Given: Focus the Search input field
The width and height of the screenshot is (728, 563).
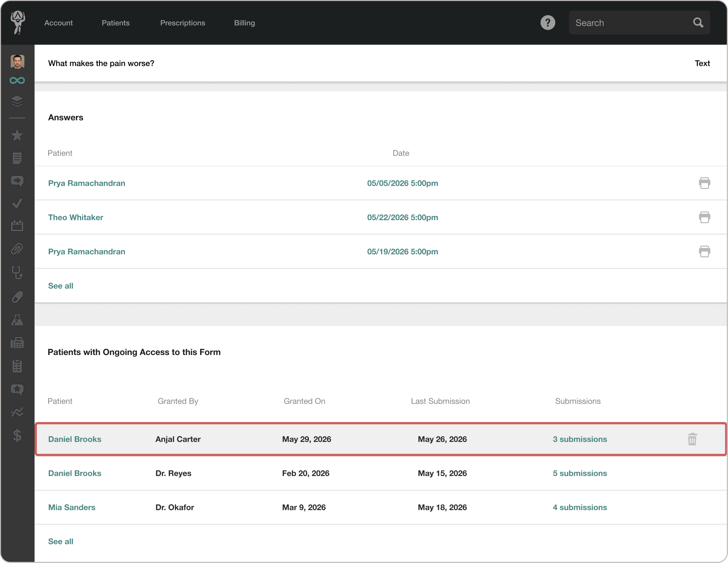Looking at the screenshot, I should click(639, 23).
